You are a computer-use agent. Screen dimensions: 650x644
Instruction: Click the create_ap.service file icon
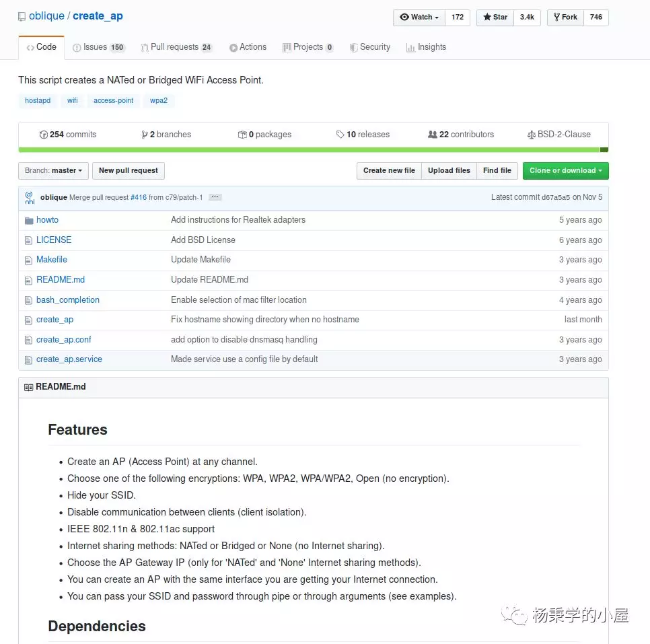tap(28, 360)
